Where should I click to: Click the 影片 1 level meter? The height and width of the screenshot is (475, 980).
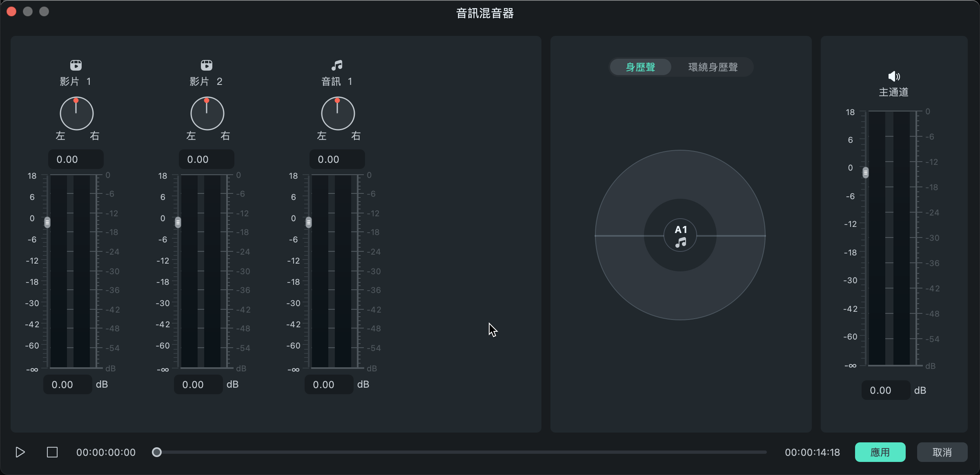pos(70,271)
